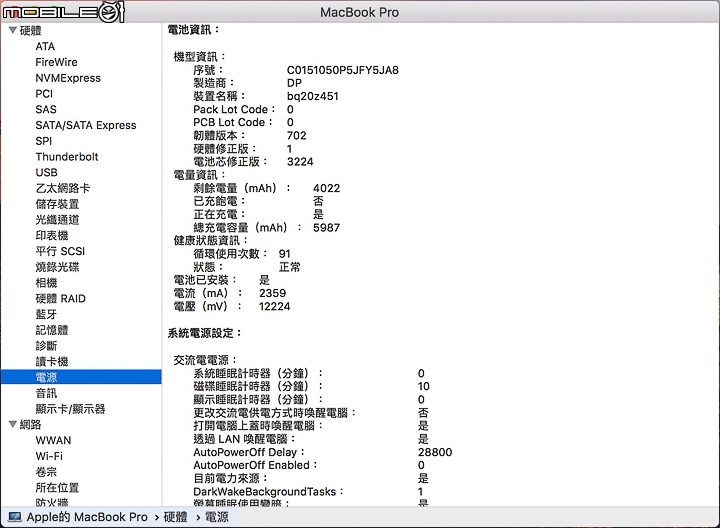
Task: Open the NVMExpress entry
Action: (x=68, y=78)
